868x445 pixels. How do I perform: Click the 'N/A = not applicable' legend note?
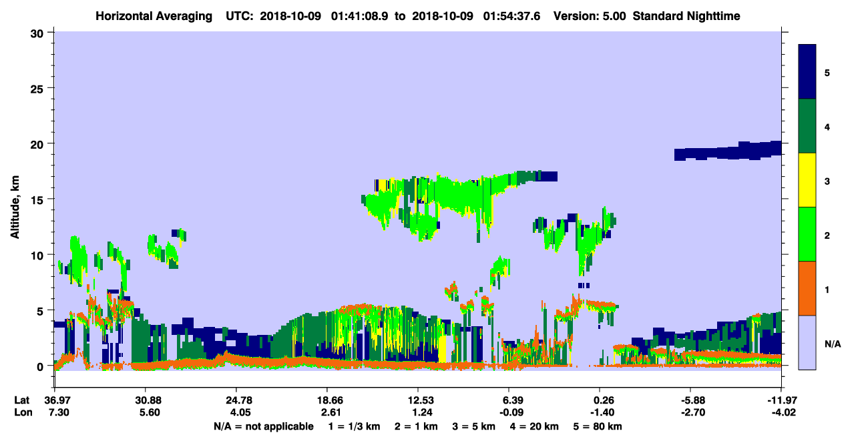click(264, 426)
